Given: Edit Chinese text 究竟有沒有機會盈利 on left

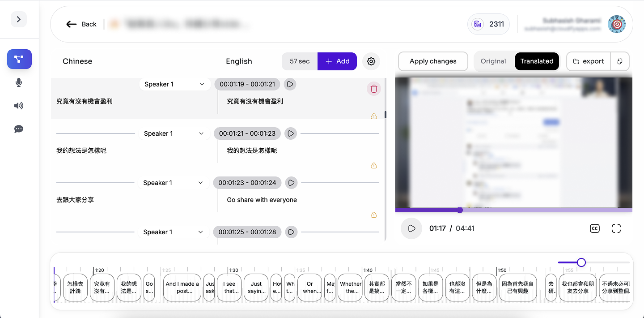Looking at the screenshot, I should pos(85,101).
